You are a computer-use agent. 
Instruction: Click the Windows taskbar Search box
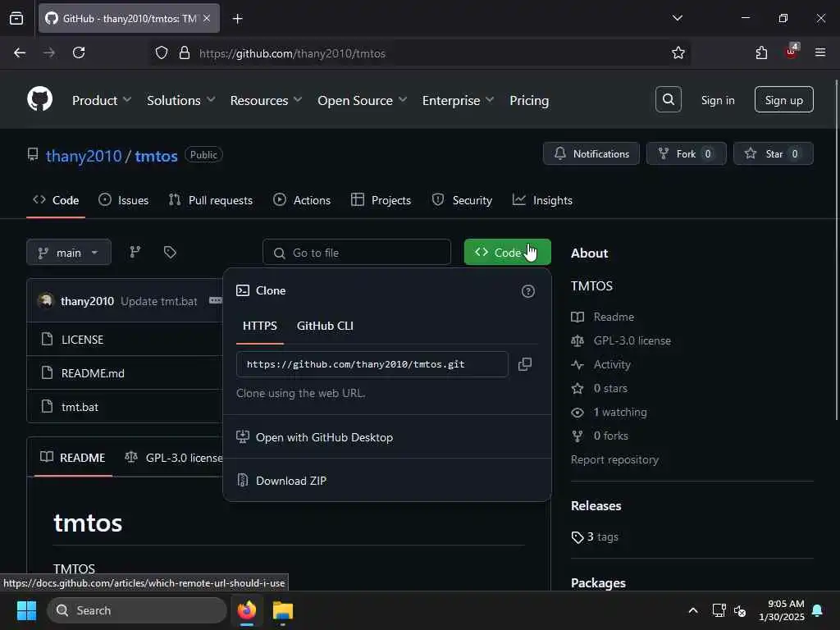pos(137,610)
